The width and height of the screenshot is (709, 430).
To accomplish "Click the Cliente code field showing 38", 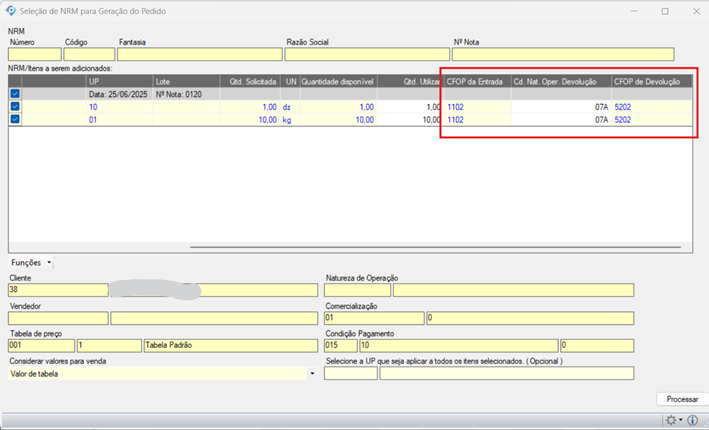I will point(57,291).
